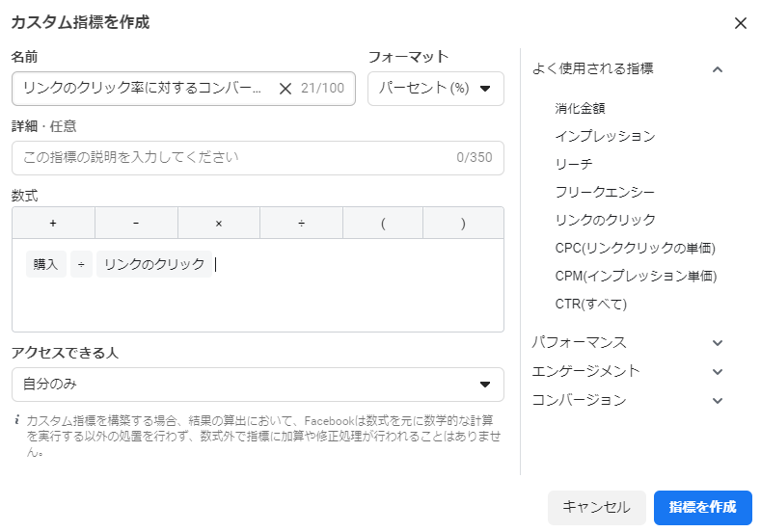
Task: Add インプレッション metric to the formula
Action: pyautogui.click(x=605, y=136)
